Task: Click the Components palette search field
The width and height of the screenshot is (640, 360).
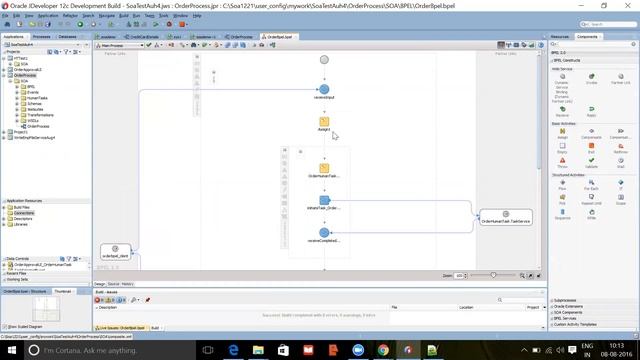Action: click(593, 44)
